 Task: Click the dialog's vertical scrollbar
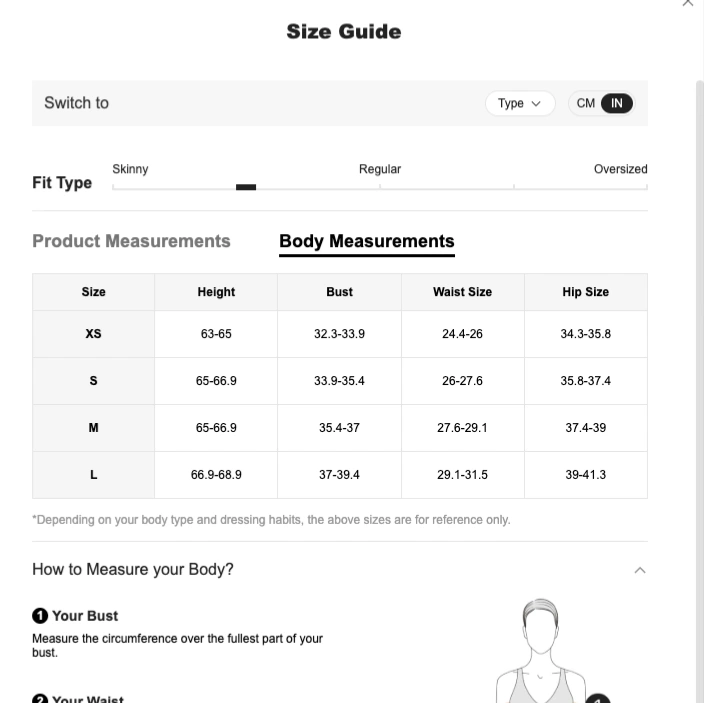click(x=700, y=391)
